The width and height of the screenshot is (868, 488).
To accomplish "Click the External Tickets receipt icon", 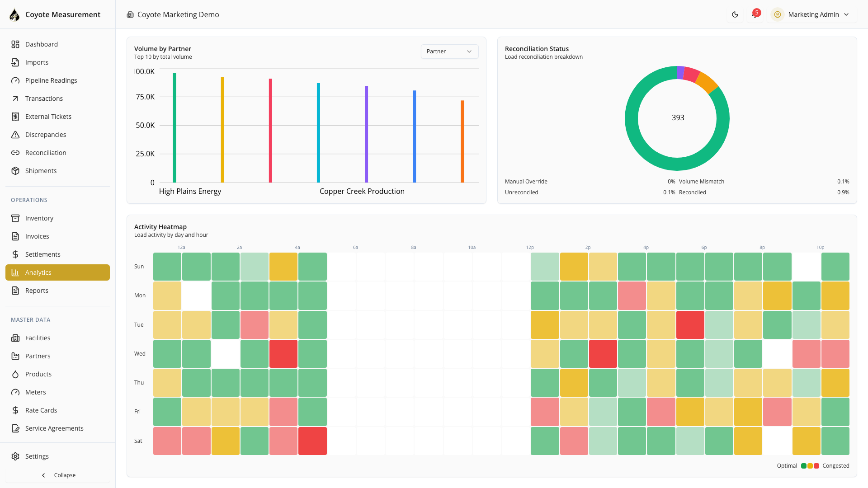I will pos(15,117).
